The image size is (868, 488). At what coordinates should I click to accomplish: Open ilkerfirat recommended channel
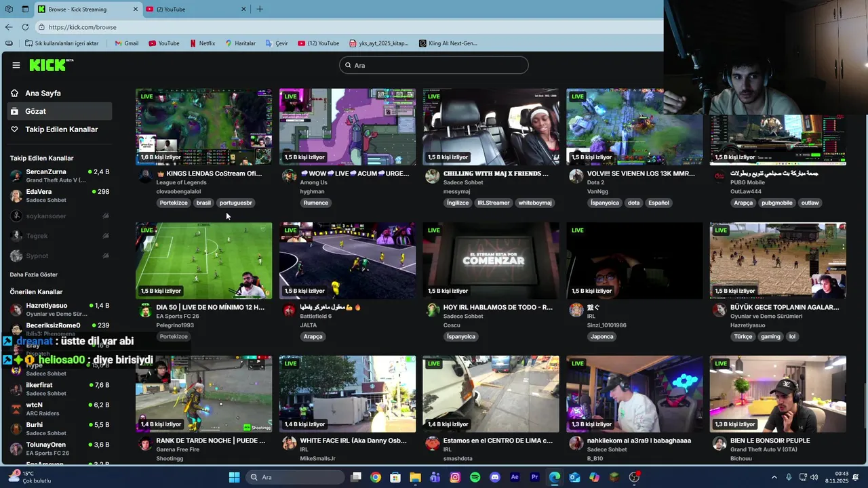pos(60,389)
